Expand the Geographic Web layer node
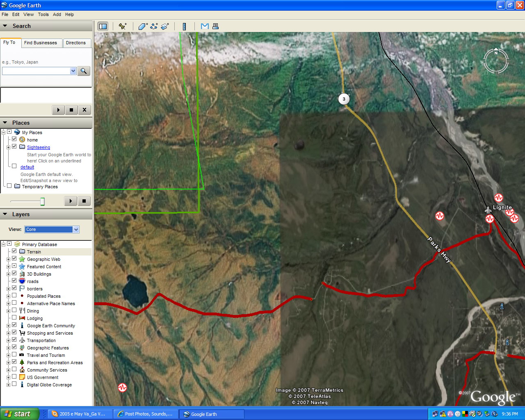Screen dimensions: 525x420 [8, 259]
